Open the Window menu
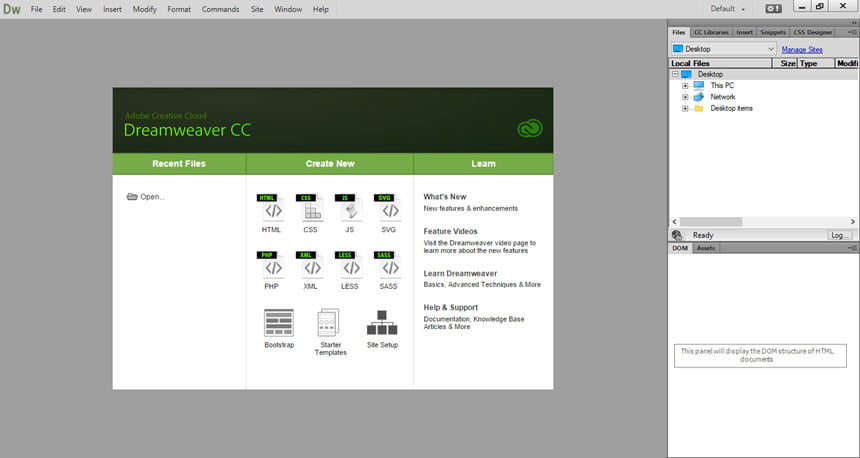860x458 pixels. coord(288,9)
